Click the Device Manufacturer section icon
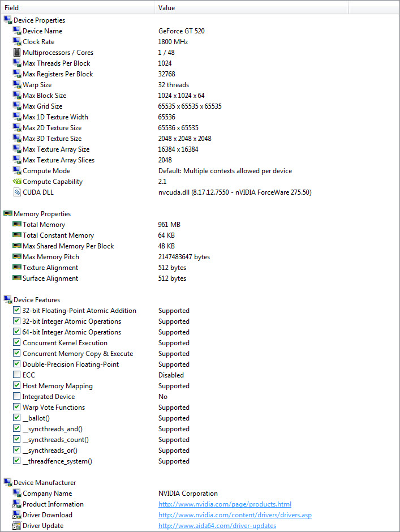 point(8,482)
